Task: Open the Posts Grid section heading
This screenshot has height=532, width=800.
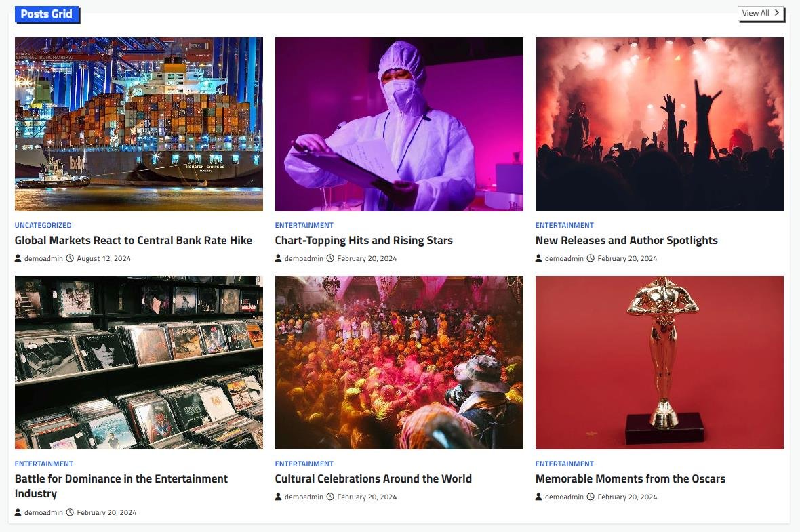Action: 46,14
